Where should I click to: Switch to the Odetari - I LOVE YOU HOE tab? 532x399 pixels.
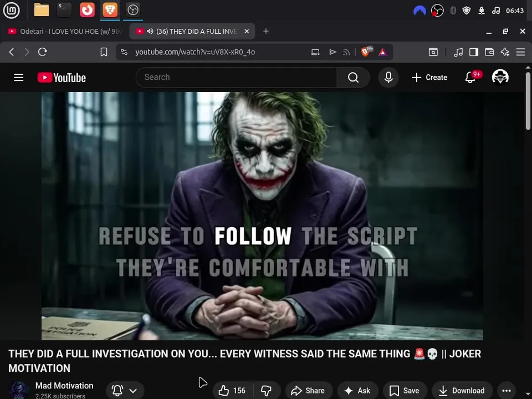(x=64, y=31)
